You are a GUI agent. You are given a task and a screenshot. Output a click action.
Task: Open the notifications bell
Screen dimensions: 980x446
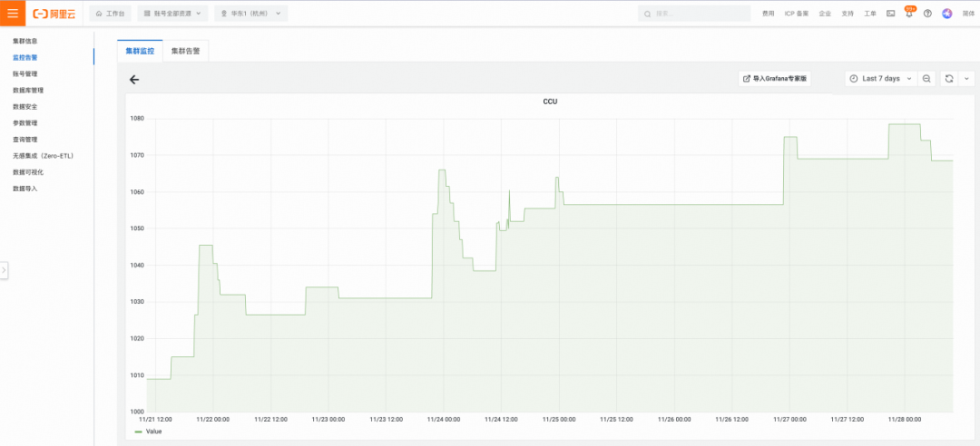(x=909, y=13)
